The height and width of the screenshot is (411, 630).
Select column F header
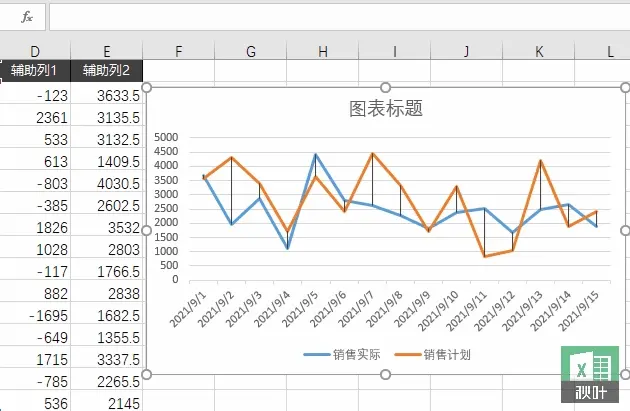coord(178,51)
